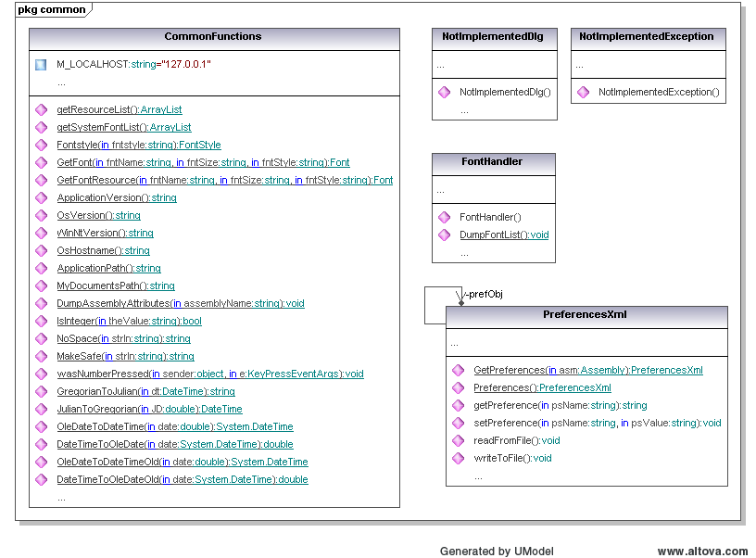Click the method icon beside ApplicationPath

42,268
